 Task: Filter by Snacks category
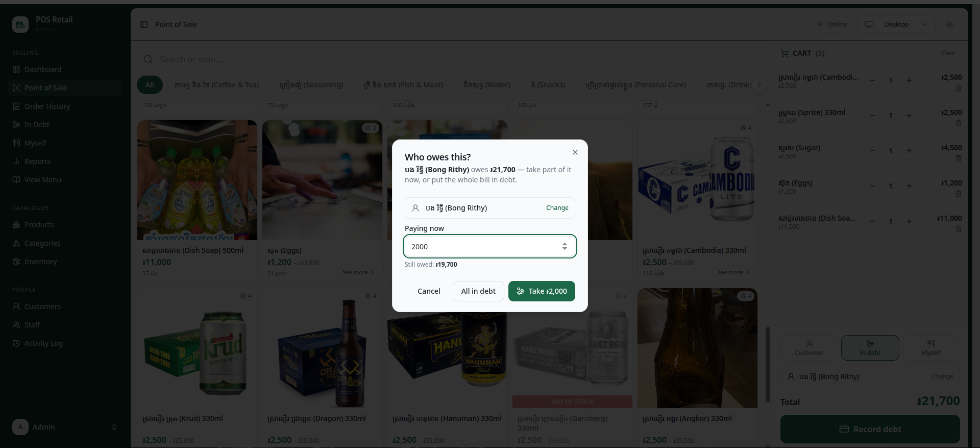click(x=548, y=85)
